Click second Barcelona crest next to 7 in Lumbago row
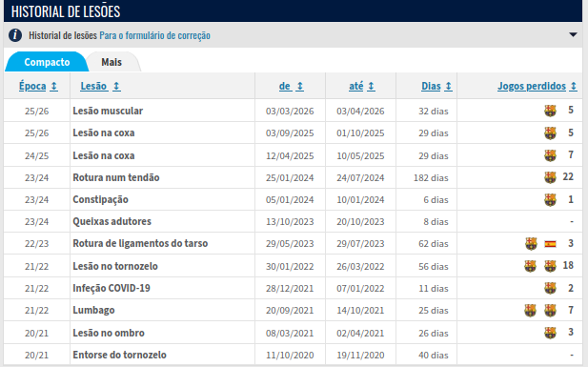Screen dimensions: 588x367 (x=550, y=311)
